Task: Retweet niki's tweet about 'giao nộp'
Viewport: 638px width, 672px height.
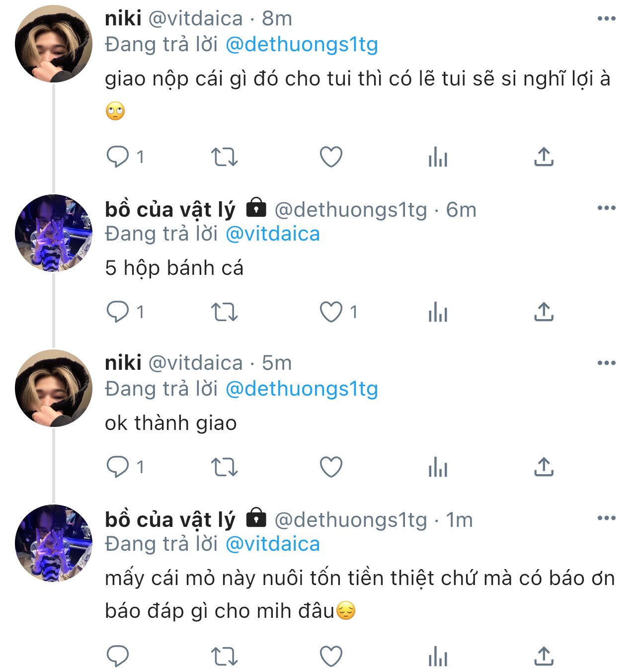Action: (225, 157)
